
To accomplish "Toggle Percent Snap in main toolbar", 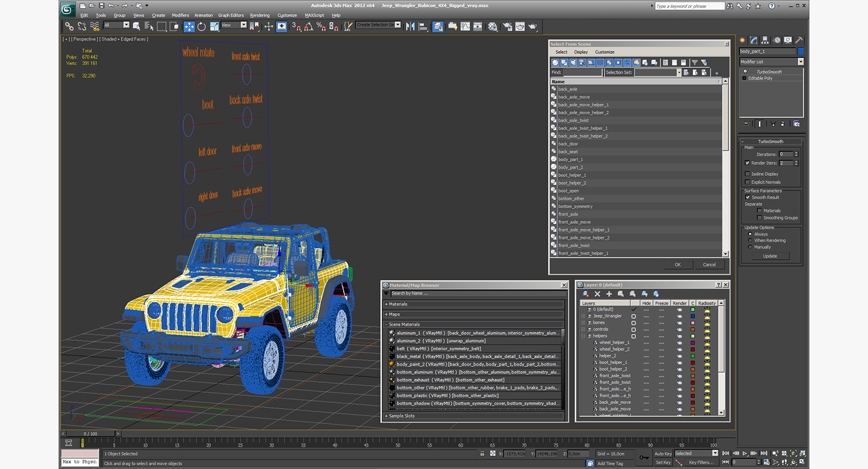I will 321,26.
